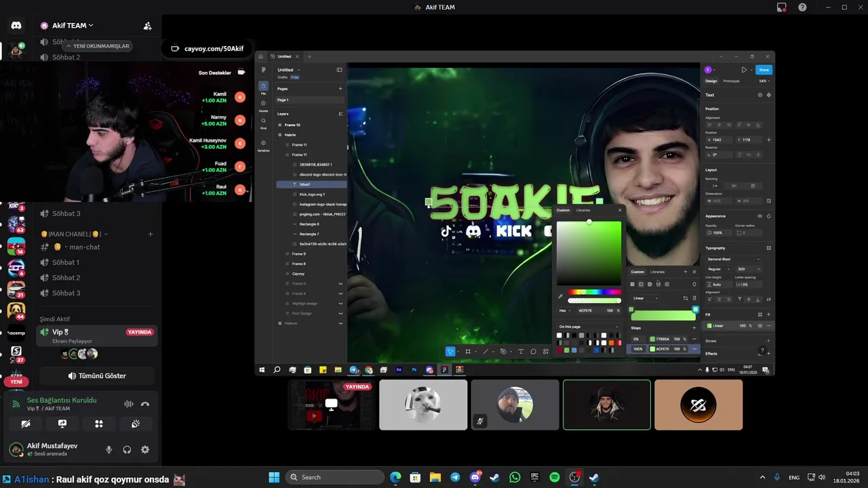Switch to Assets panel in Figma
The width and height of the screenshot is (868, 488).
click(263, 106)
